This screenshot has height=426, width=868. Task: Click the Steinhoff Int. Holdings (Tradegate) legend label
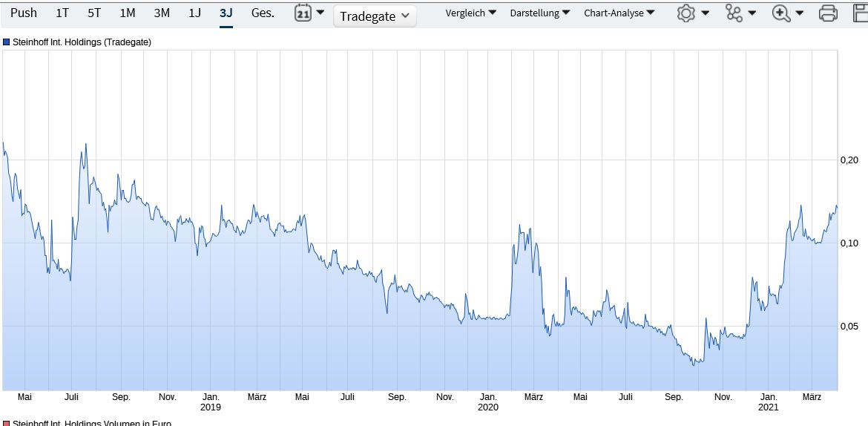coord(82,42)
